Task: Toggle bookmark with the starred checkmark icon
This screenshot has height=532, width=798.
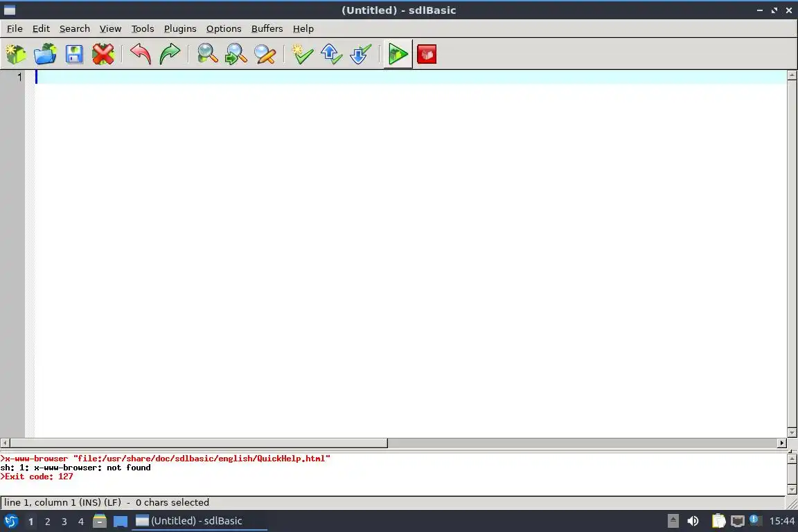Action: (x=302, y=54)
